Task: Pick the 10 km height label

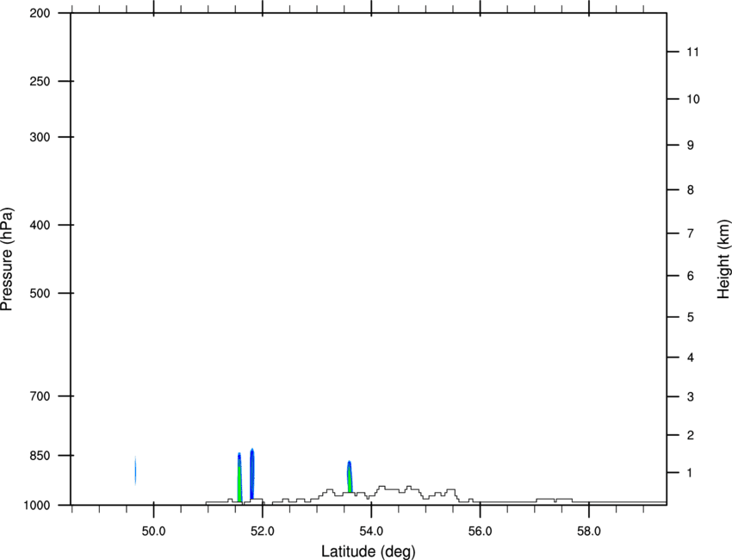Action: point(693,99)
